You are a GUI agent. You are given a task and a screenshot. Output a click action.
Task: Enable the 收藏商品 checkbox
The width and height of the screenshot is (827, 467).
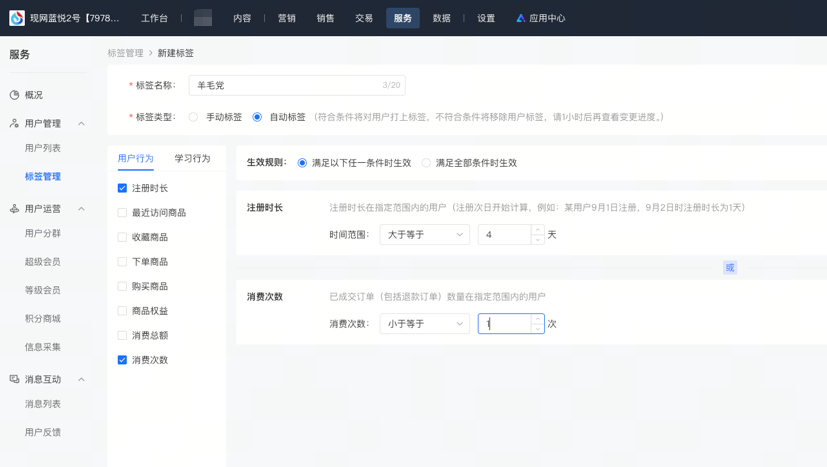click(x=122, y=237)
